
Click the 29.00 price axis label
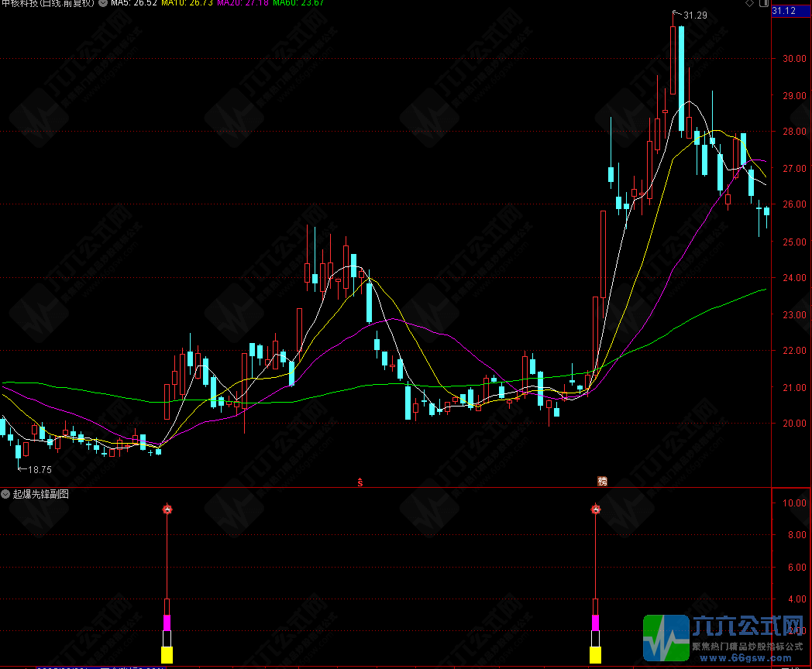click(x=794, y=96)
